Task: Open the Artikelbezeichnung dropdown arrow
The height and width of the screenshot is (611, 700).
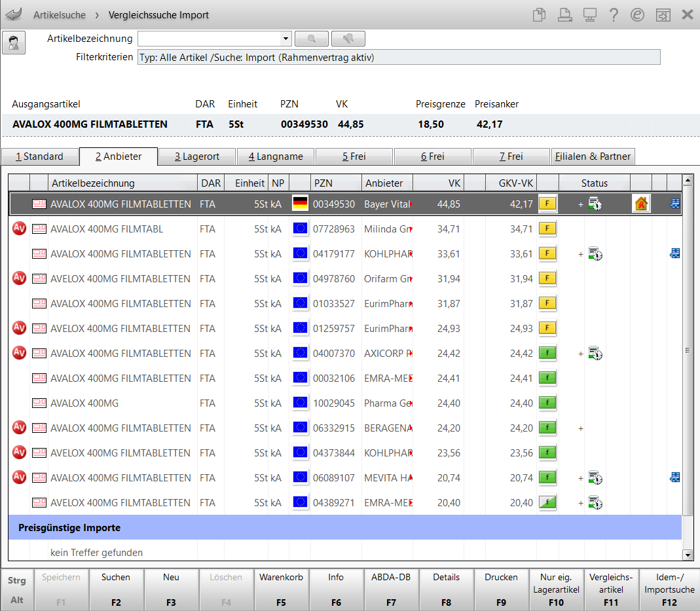Action: click(286, 39)
